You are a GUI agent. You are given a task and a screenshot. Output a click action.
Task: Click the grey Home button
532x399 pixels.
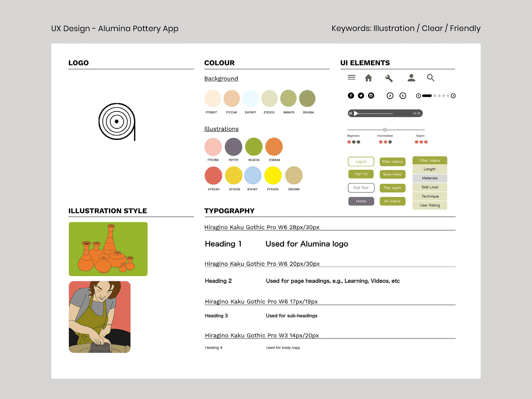[x=361, y=201]
